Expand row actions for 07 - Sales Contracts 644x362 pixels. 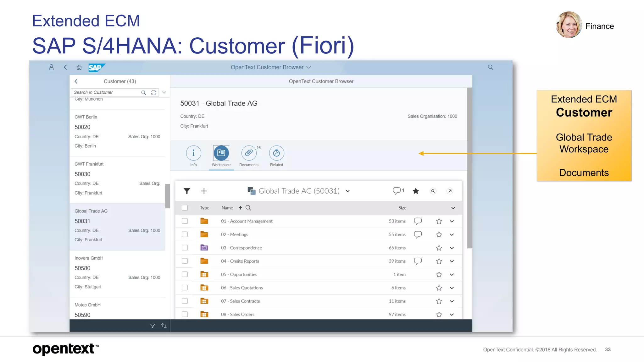pyautogui.click(x=452, y=301)
